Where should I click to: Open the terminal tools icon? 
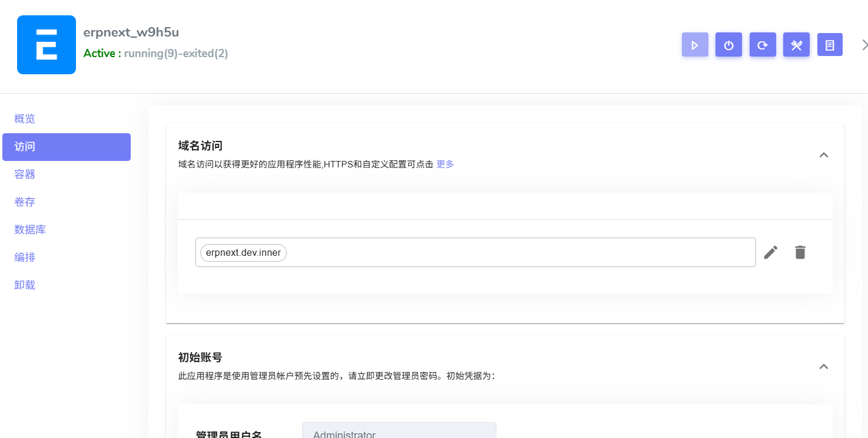click(796, 44)
